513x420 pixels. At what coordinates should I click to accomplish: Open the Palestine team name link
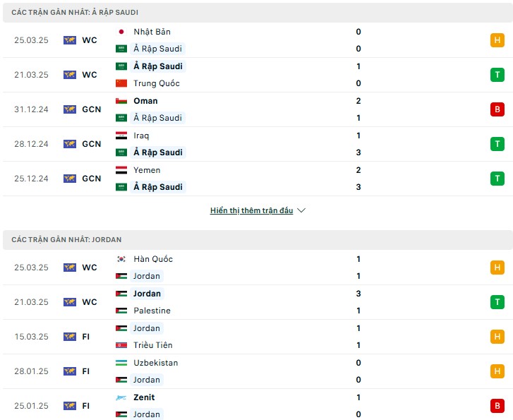click(152, 311)
